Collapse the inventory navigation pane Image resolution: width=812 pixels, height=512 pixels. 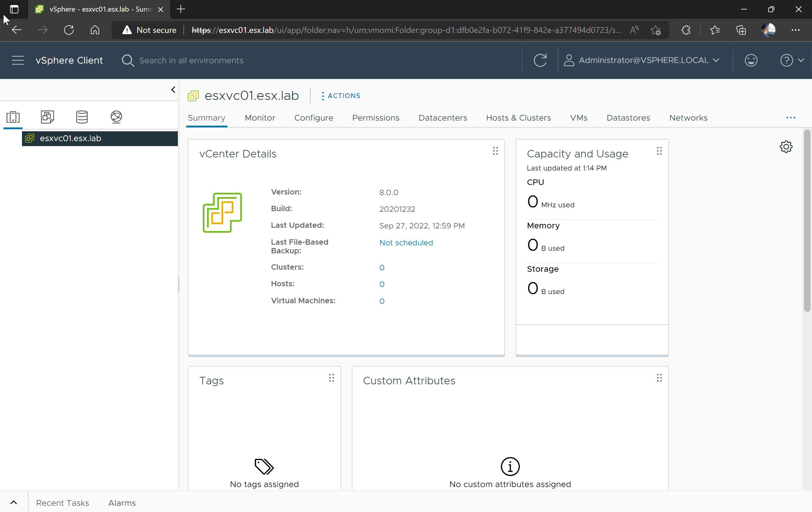click(173, 90)
